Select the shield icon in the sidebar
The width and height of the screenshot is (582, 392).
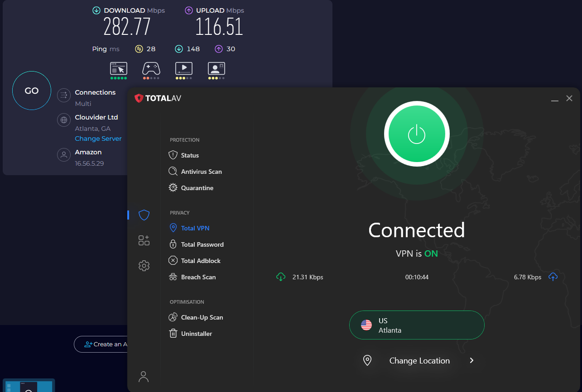(x=144, y=215)
